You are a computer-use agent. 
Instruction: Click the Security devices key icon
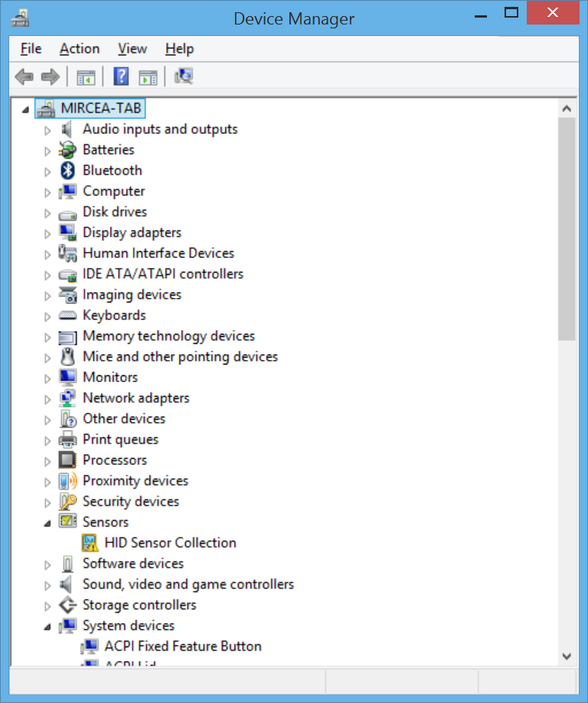click(x=68, y=502)
